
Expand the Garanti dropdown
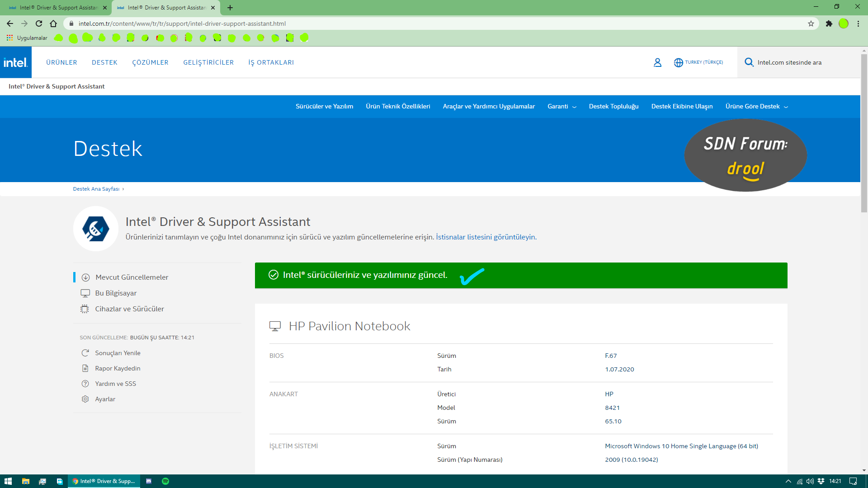(561, 107)
